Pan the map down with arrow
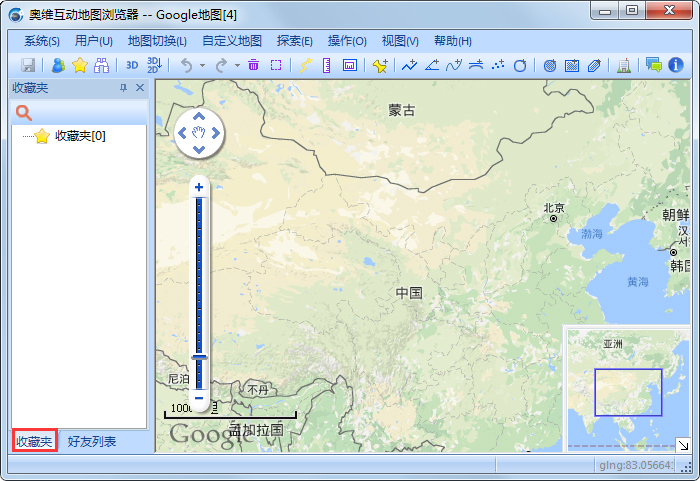The width and height of the screenshot is (700, 481). tap(199, 149)
